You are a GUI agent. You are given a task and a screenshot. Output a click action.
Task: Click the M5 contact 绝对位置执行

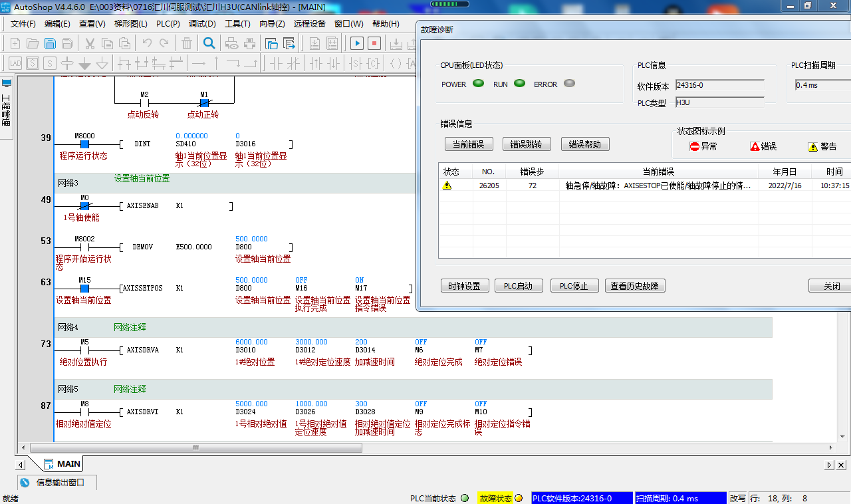coord(84,350)
